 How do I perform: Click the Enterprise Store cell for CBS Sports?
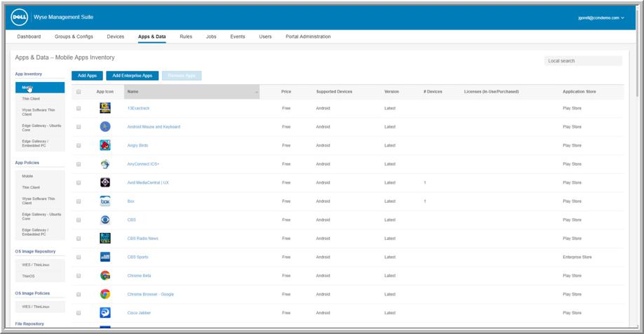577,258
